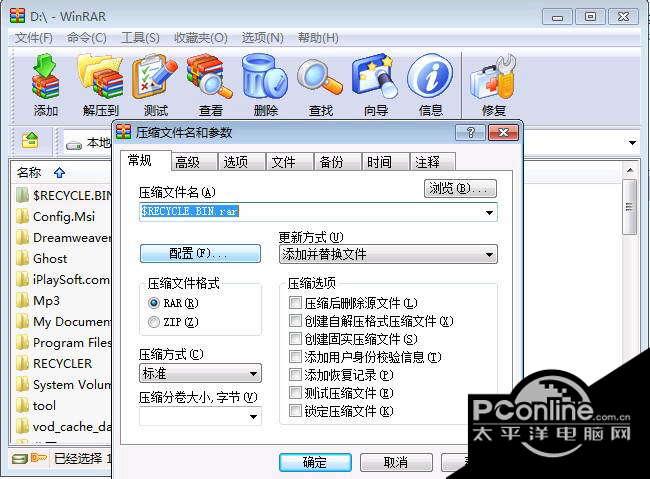Enable 压缩后删除源文件 checkbox
This screenshot has height=479, width=650.
click(295, 303)
